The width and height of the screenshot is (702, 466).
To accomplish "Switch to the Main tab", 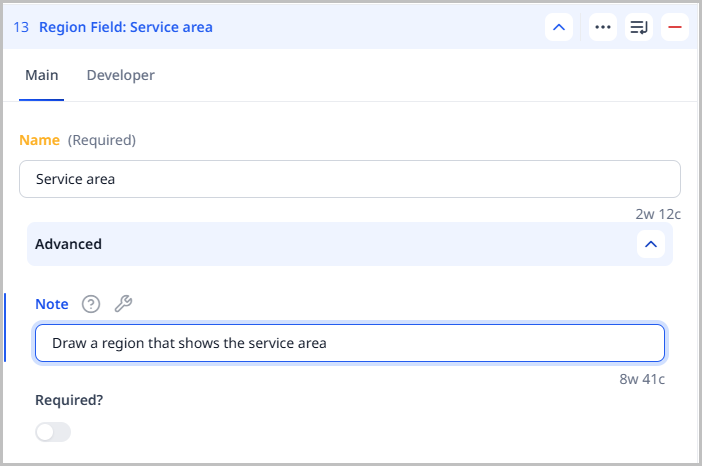I will click(41, 75).
